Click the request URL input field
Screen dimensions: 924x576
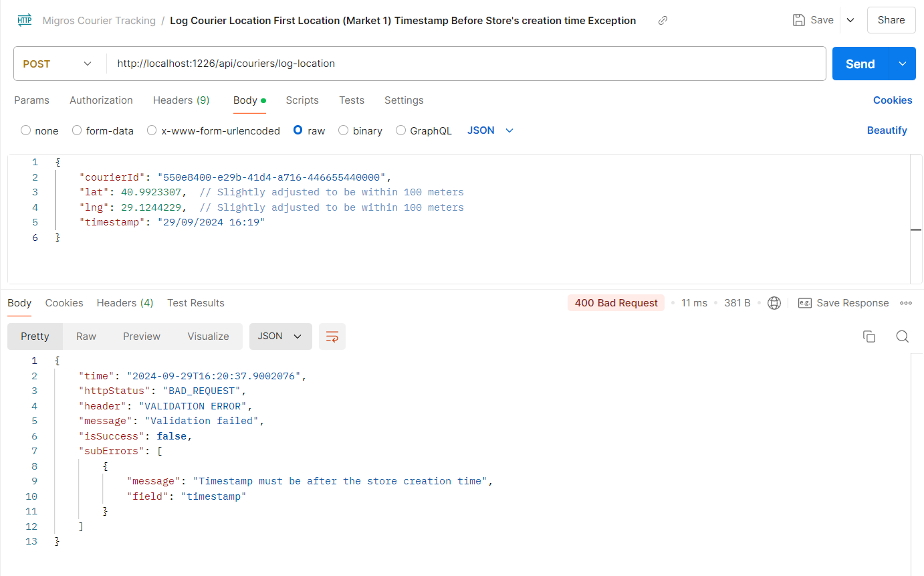(466, 64)
